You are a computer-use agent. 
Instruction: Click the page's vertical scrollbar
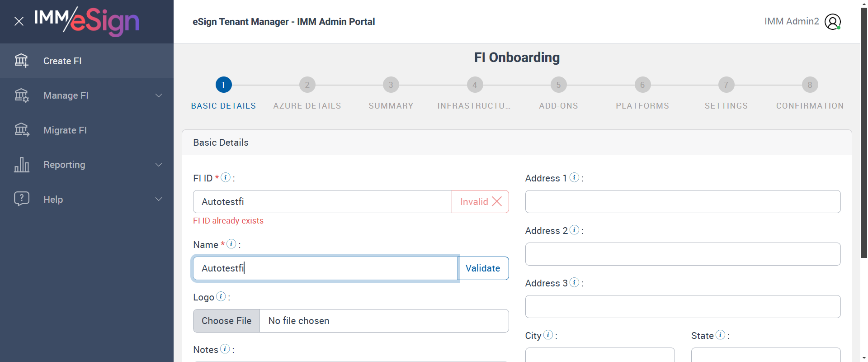point(864,136)
